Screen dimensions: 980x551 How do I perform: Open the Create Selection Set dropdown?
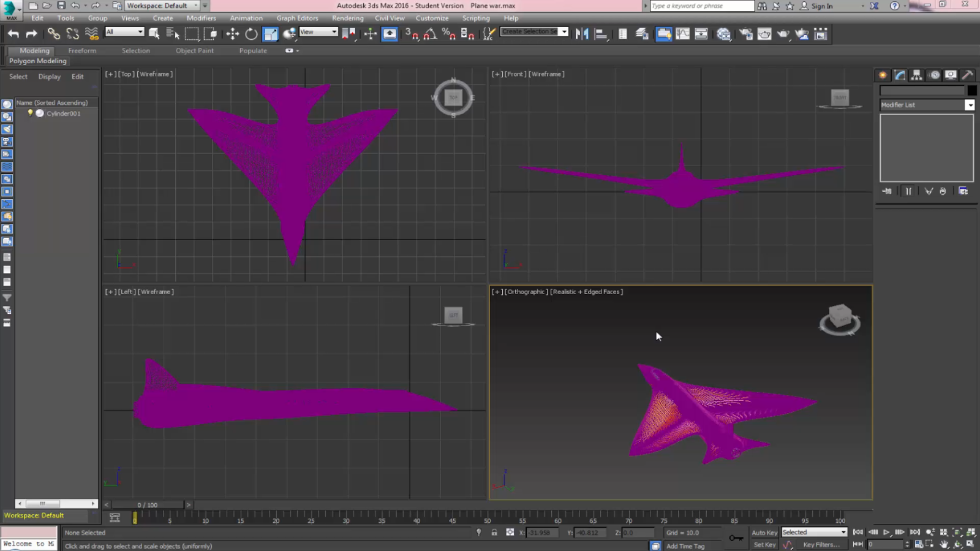click(x=534, y=32)
